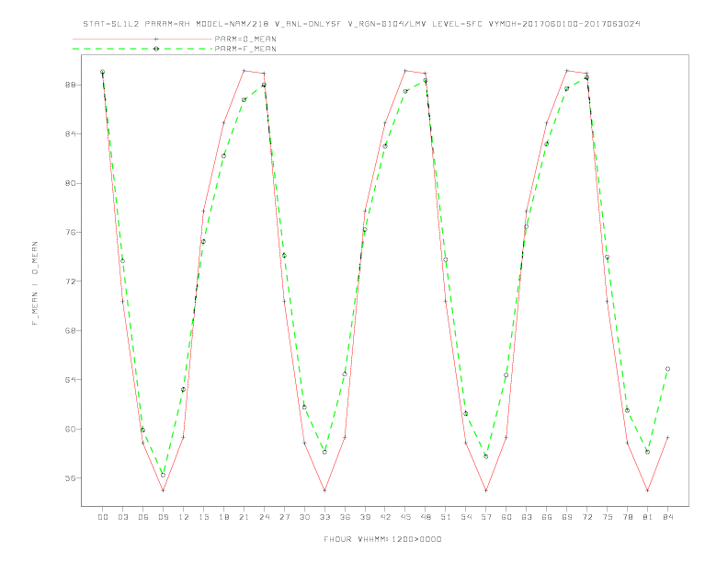Click the x-axis tick label 03
Screen dimensions: 728x563
123,517
